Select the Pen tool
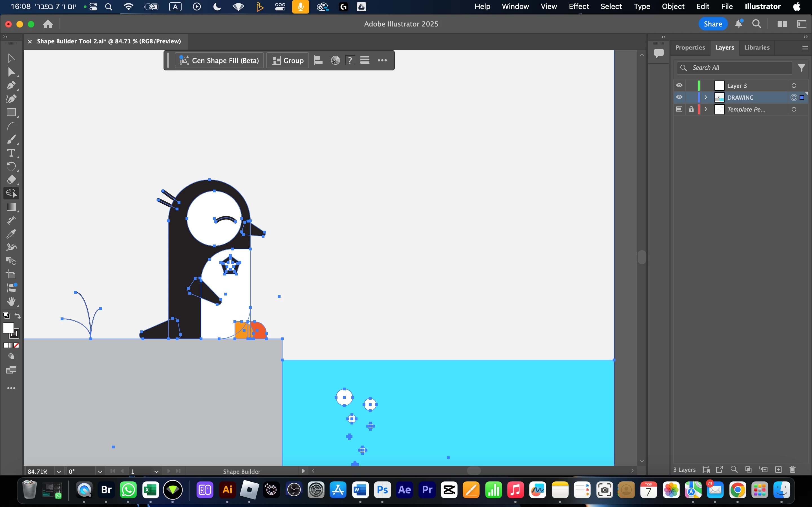812x507 pixels. click(11, 85)
